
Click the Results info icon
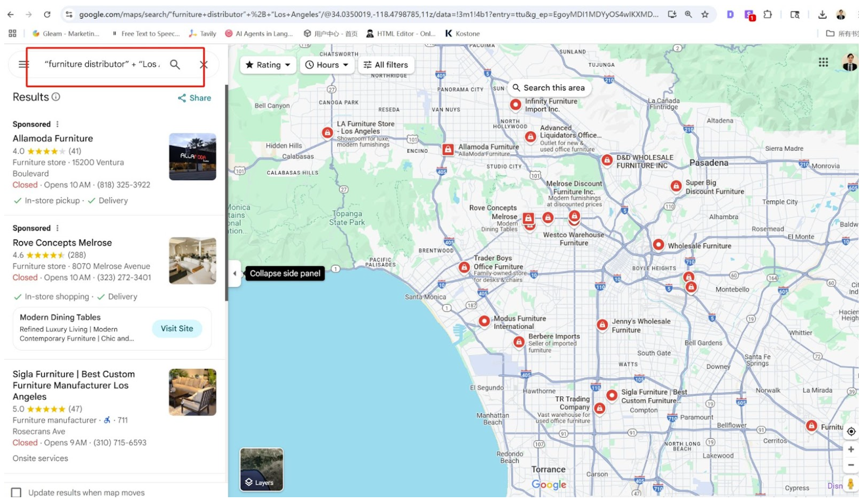[x=56, y=97]
